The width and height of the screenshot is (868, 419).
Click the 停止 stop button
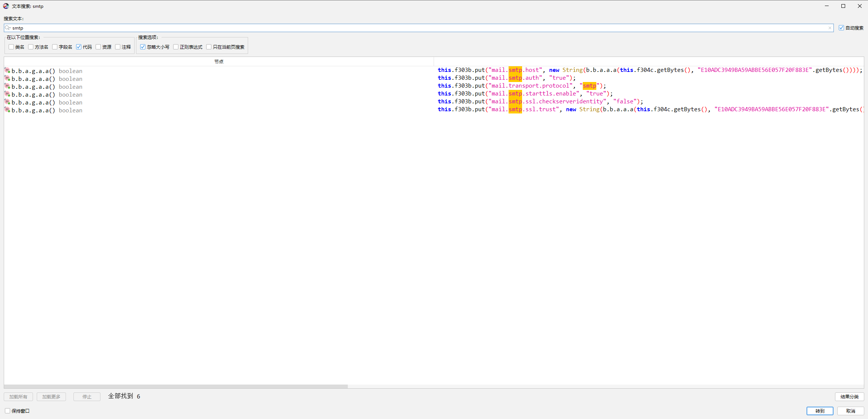87,397
